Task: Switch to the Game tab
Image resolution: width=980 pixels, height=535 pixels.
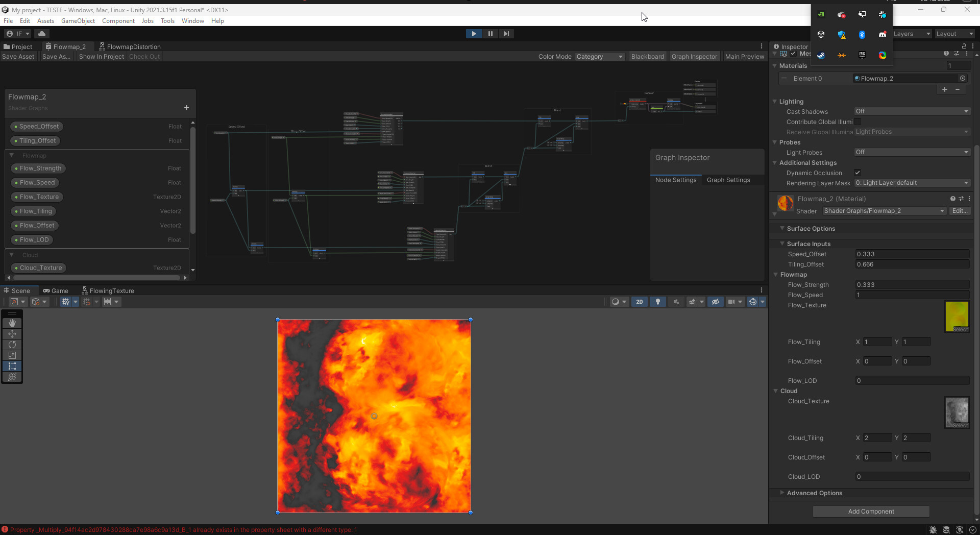Action: point(56,290)
